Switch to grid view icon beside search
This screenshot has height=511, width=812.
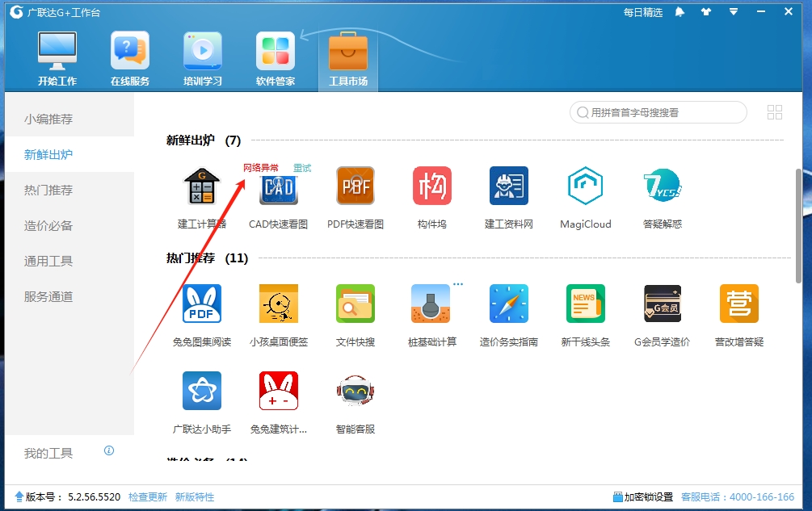pyautogui.click(x=775, y=112)
